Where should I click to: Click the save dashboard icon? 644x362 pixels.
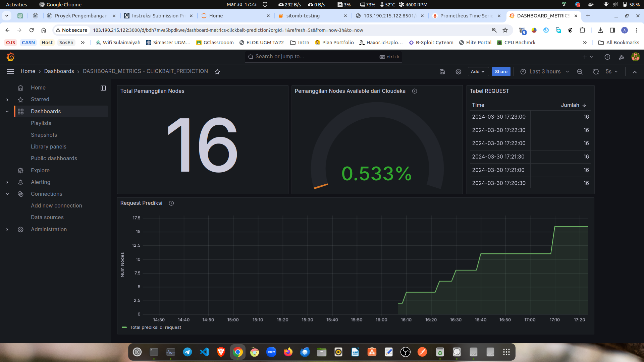(442, 72)
